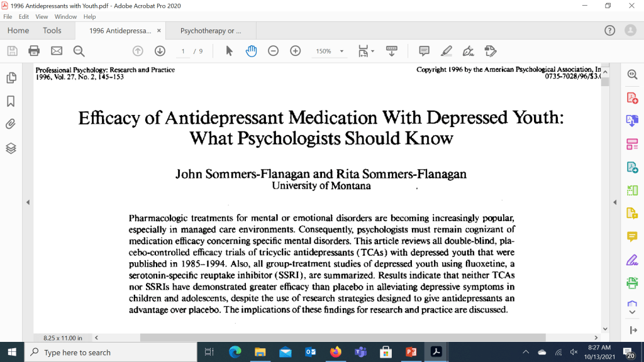
Task: Click the Print file icon
Action: pos(34,51)
